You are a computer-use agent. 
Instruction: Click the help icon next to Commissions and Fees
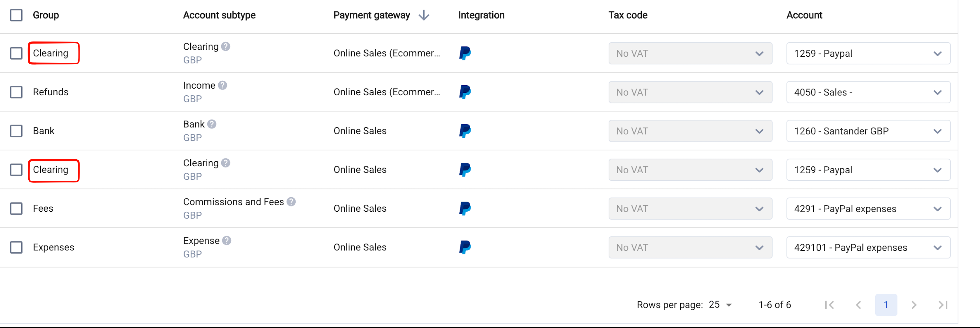pos(291,202)
